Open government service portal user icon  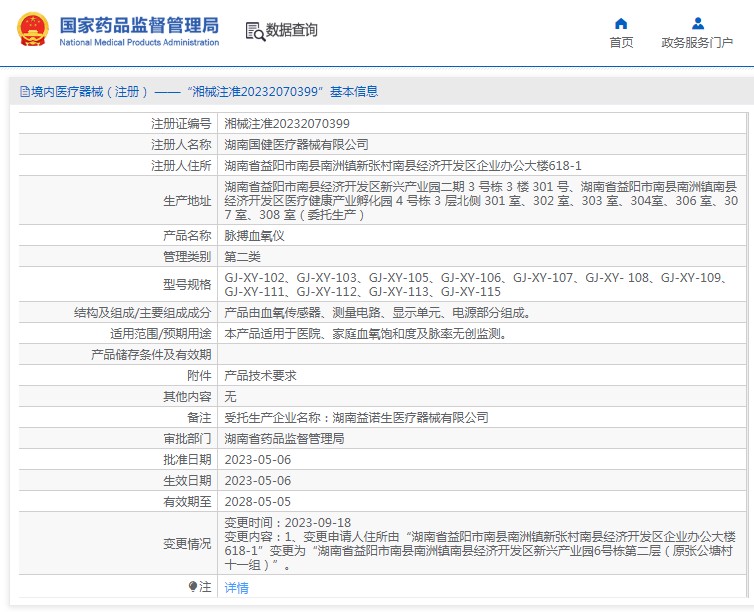pos(698,24)
